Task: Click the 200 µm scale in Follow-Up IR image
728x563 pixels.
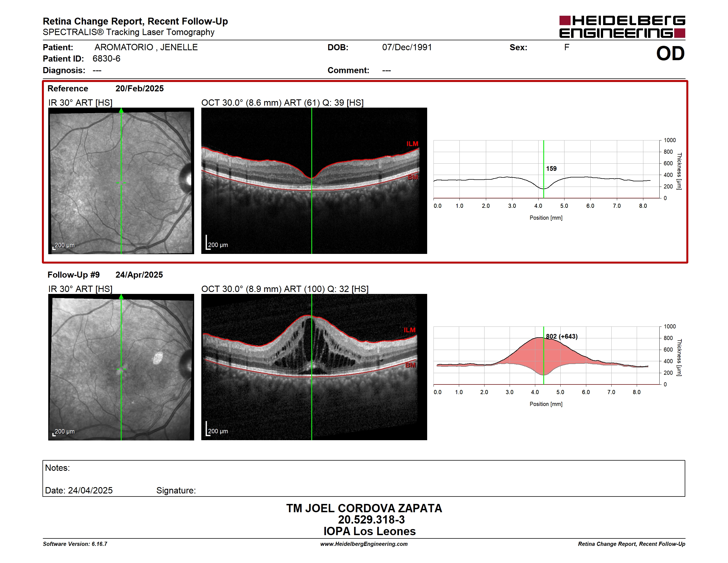Action: [x=64, y=432]
